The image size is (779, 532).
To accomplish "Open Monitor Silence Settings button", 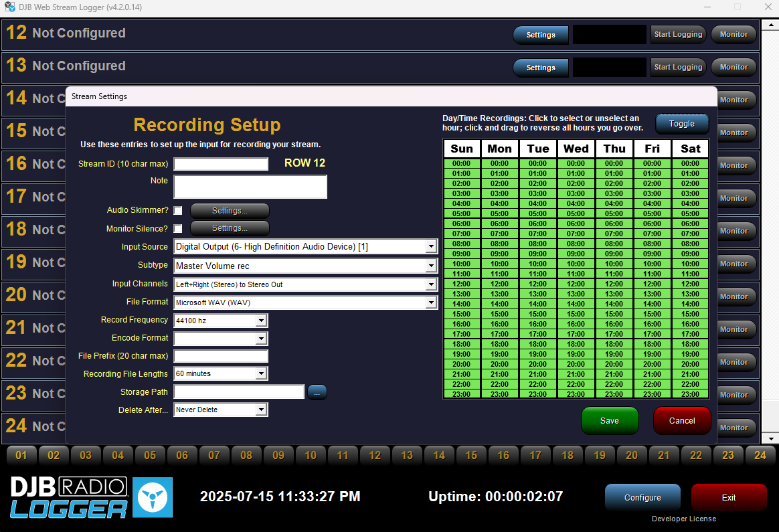I will (x=230, y=228).
